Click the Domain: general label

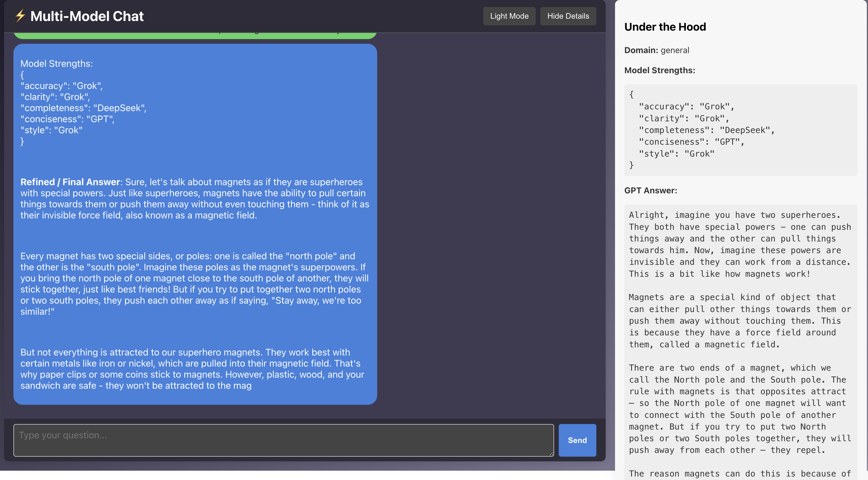click(656, 50)
